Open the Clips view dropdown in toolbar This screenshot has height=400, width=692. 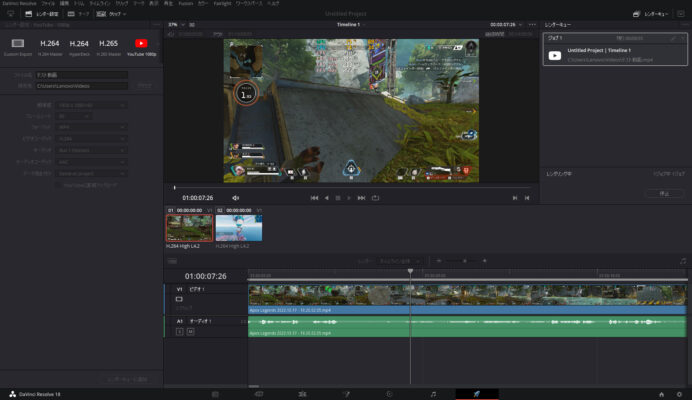click(111, 14)
